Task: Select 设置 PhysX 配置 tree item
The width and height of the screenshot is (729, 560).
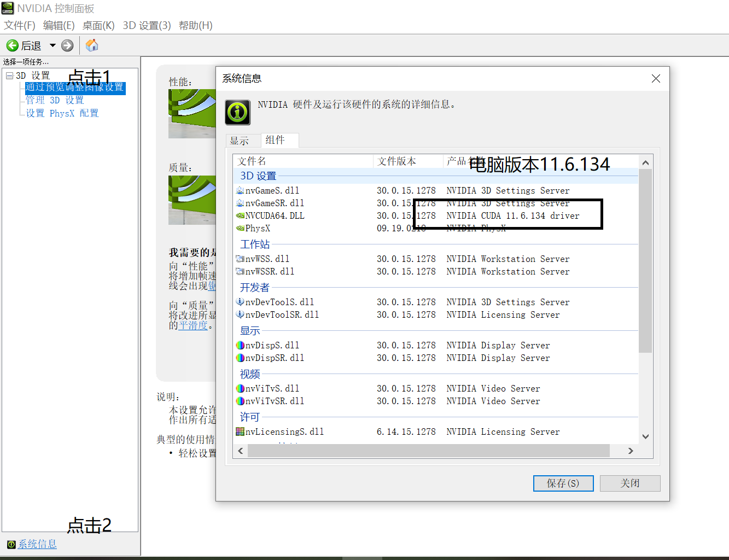Action: (62, 113)
